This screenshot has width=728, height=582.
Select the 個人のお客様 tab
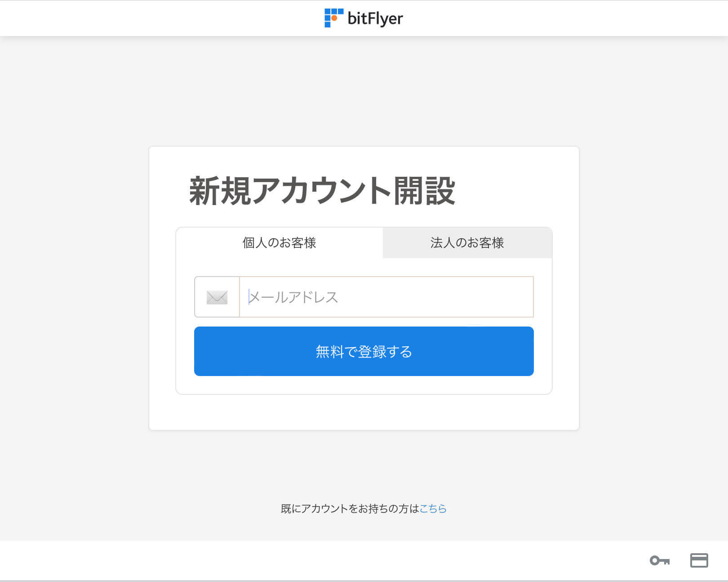pos(279,243)
